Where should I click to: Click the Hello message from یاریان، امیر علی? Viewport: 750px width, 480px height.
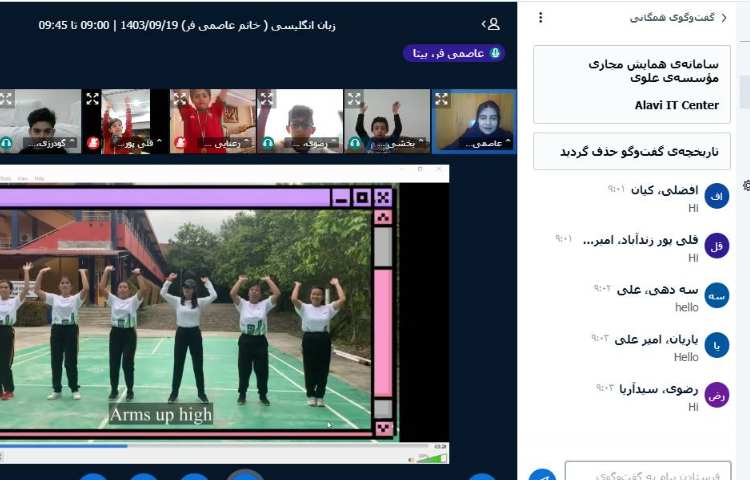686,357
